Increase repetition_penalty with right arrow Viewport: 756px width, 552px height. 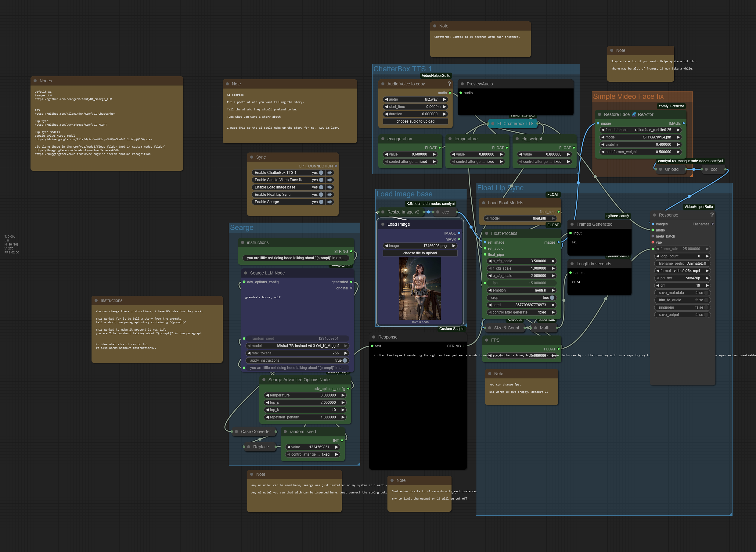tap(343, 417)
